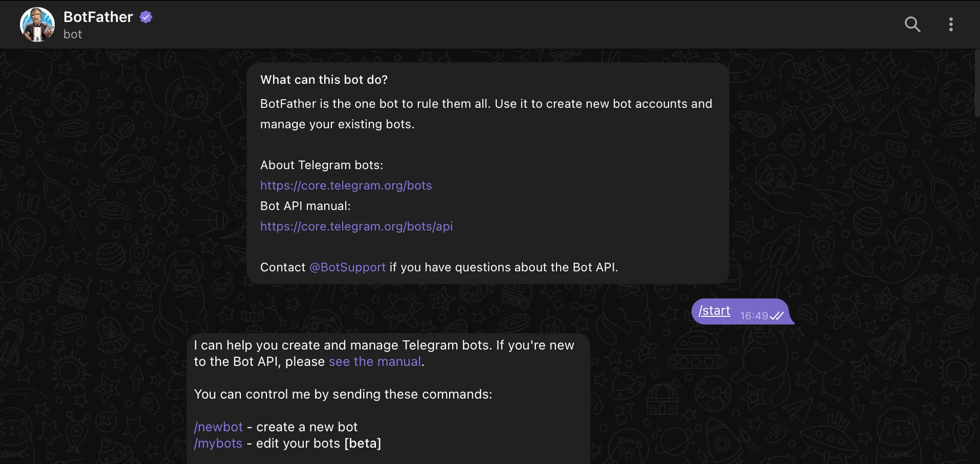Open the https://core.telegram.org/bots link
The width and height of the screenshot is (980, 464).
[346, 185]
